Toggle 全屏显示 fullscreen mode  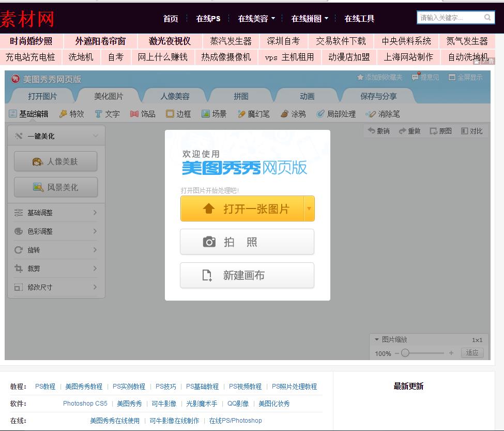click(x=465, y=78)
